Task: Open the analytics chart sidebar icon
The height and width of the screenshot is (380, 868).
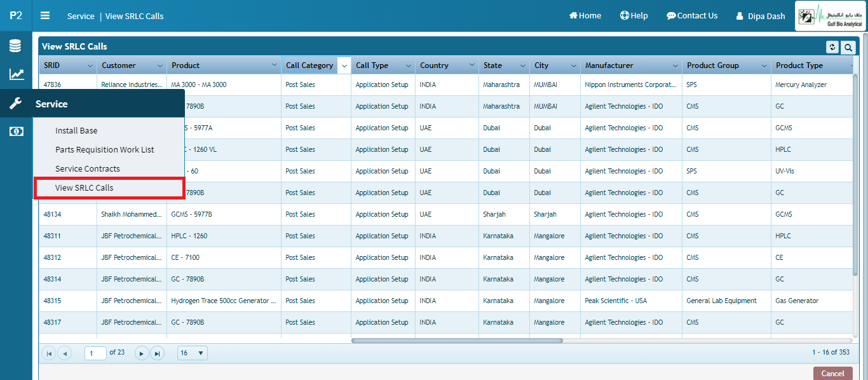Action: (x=16, y=74)
